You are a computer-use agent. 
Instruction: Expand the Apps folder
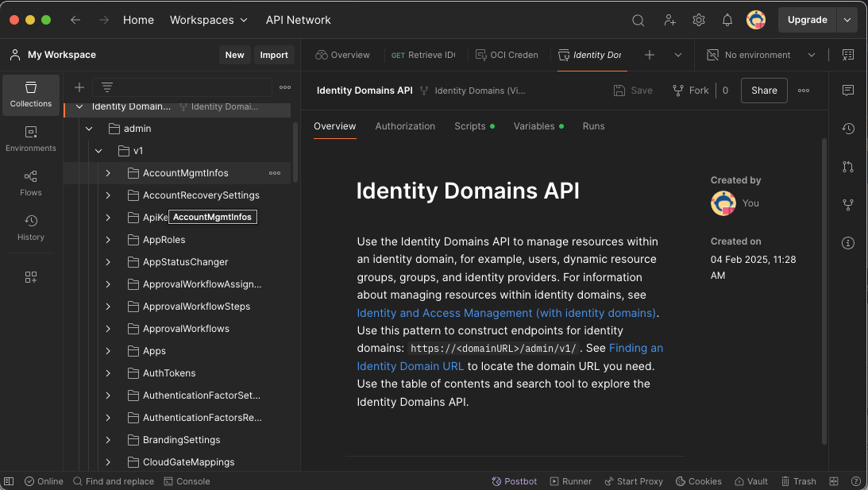[108, 350]
